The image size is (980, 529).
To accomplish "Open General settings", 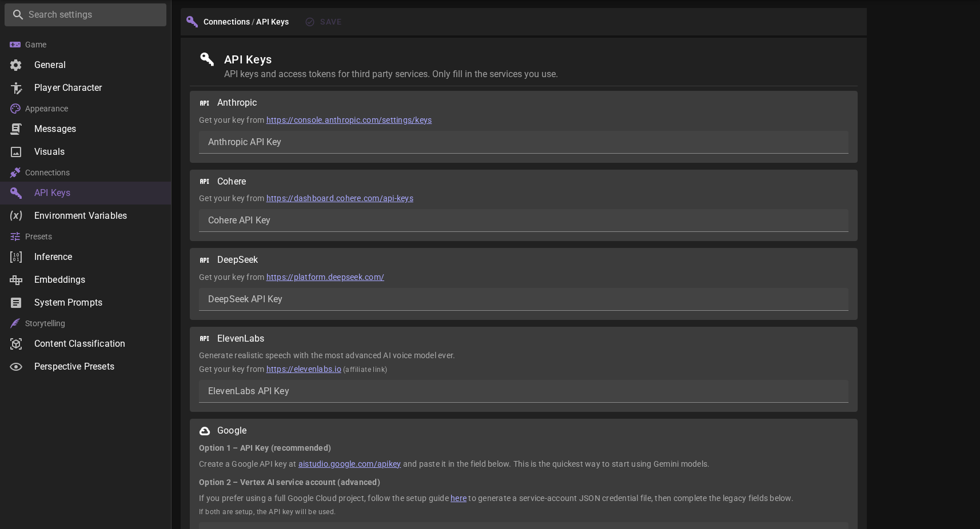I will click(86, 65).
